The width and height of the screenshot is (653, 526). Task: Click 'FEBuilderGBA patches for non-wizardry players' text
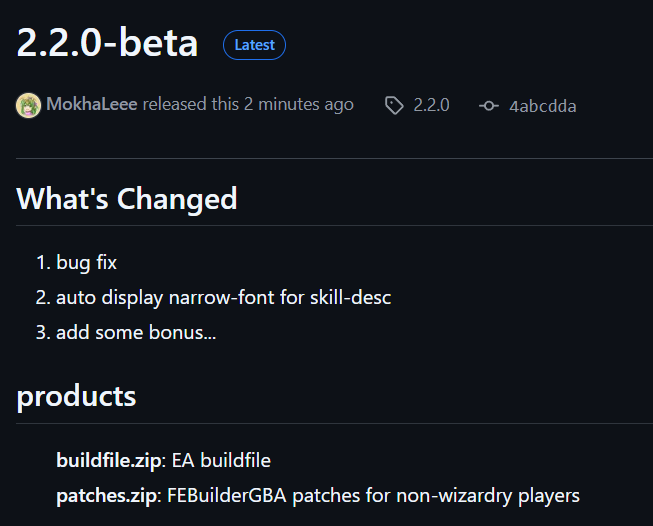pos(373,496)
